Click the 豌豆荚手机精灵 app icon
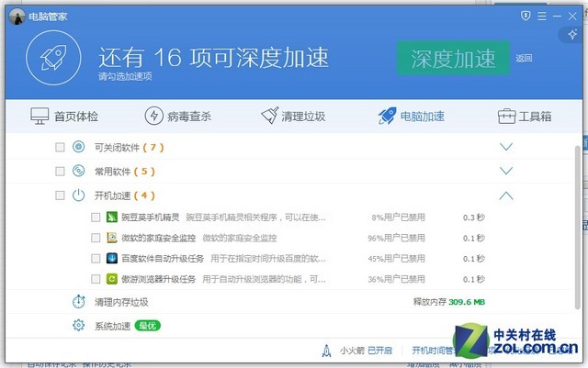The height and width of the screenshot is (368, 588). point(112,217)
